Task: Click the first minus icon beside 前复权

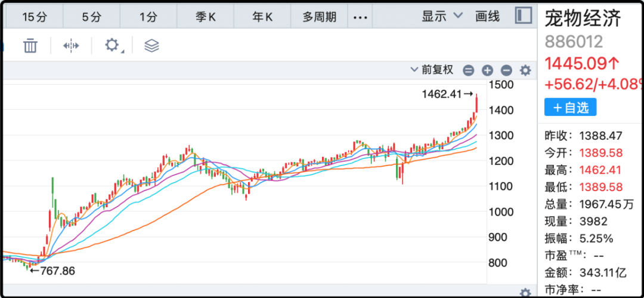Action: coord(469,70)
